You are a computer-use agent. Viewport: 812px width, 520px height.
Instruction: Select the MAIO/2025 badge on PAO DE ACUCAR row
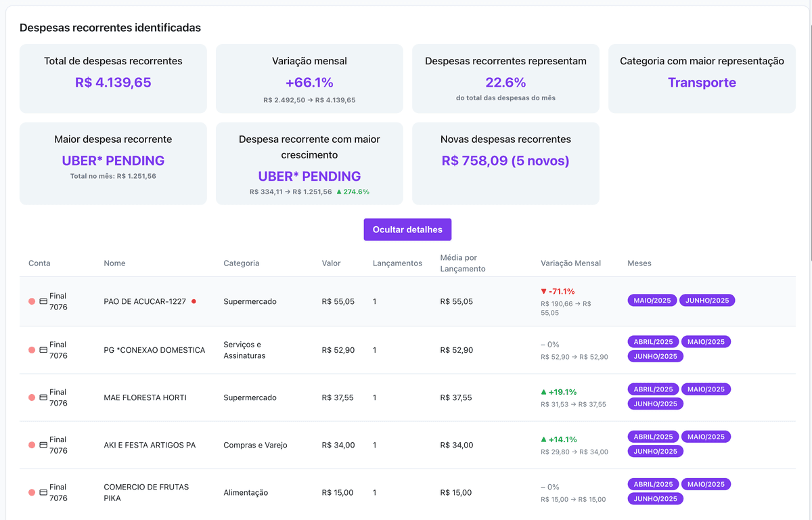(652, 299)
